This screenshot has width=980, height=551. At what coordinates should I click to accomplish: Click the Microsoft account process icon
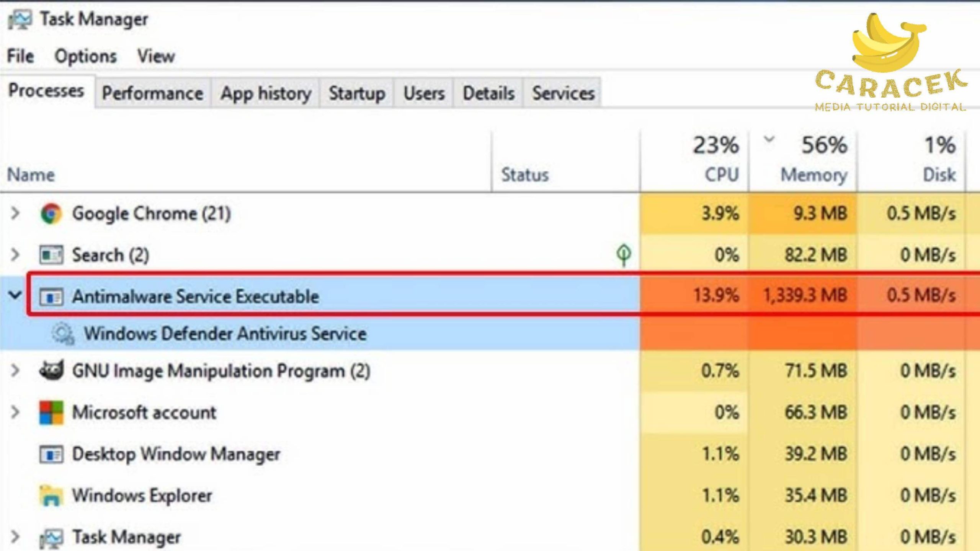pyautogui.click(x=52, y=412)
